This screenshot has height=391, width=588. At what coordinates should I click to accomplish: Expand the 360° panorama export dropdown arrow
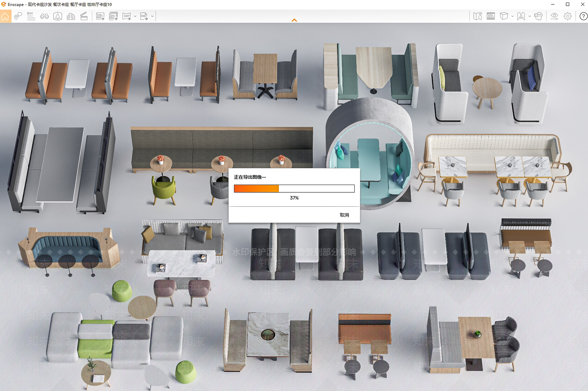click(135, 16)
